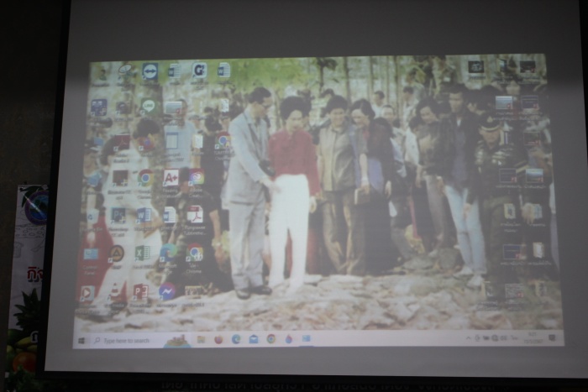The width and height of the screenshot is (588, 392).
Task: Open the TeamViewer desktop shortcut
Action: (150, 71)
